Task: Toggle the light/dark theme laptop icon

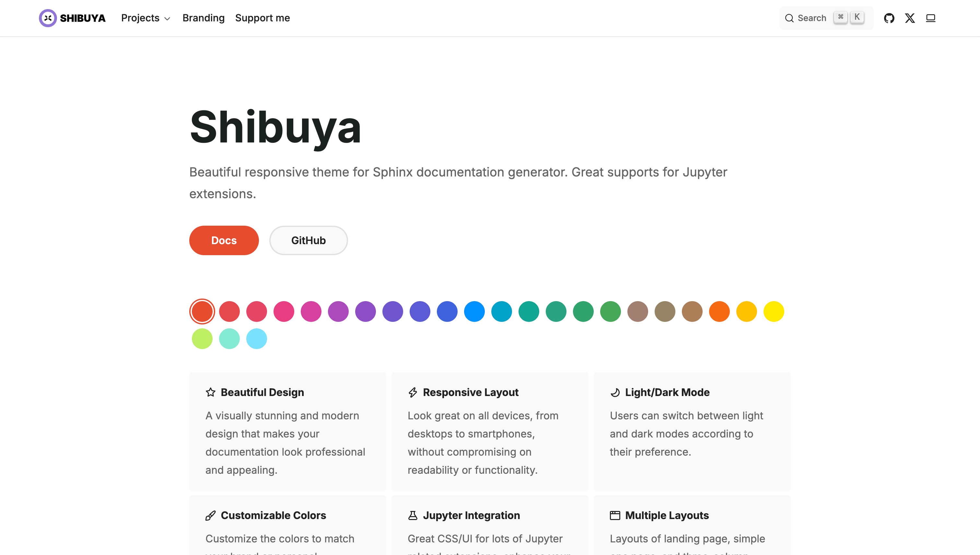Action: tap(930, 18)
